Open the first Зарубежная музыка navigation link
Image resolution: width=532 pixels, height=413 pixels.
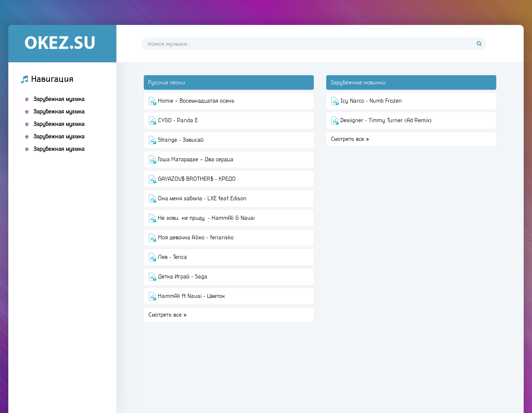[x=59, y=99]
